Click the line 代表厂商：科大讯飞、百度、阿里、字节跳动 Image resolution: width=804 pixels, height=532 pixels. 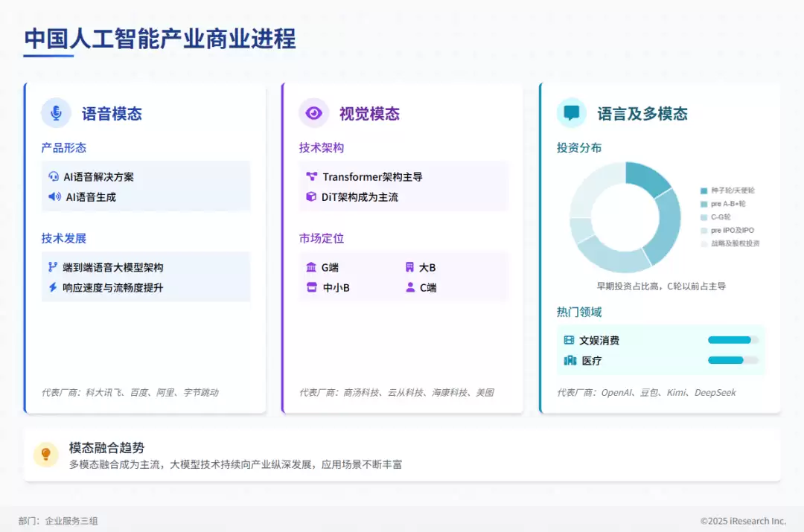pos(130,393)
